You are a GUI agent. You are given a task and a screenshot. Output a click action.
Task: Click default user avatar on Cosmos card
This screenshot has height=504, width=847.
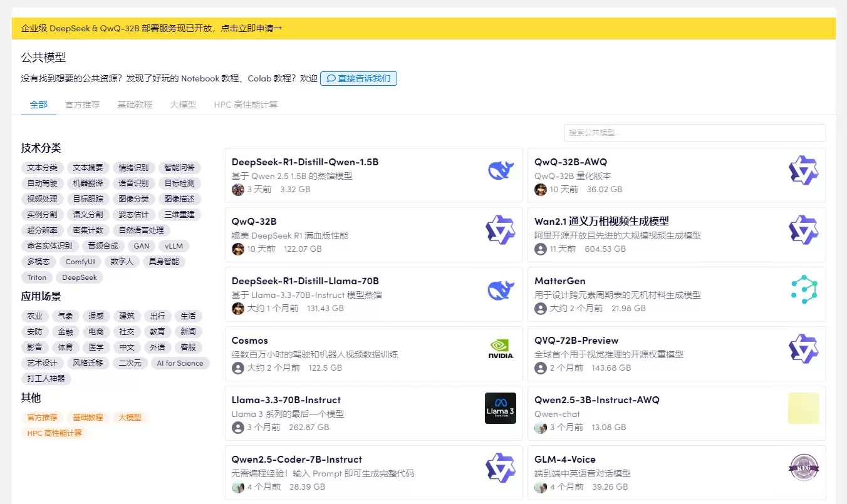pos(238,368)
